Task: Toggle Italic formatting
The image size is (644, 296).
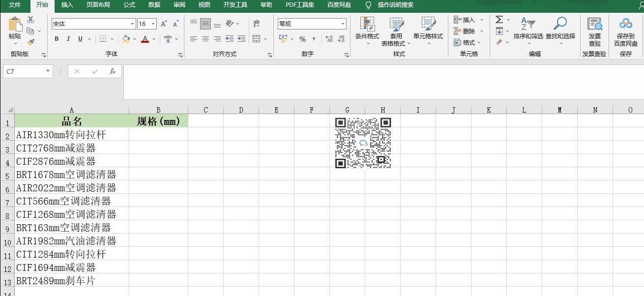Action: pos(68,39)
